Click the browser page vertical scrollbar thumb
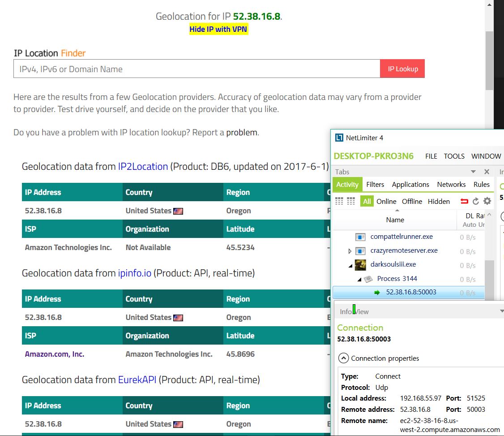 coord(489,60)
